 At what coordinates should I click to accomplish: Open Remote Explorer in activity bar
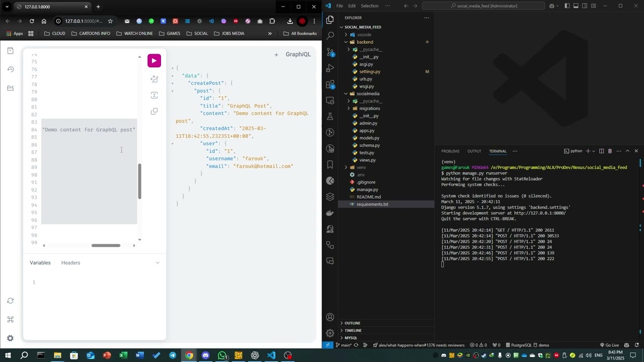click(330, 101)
